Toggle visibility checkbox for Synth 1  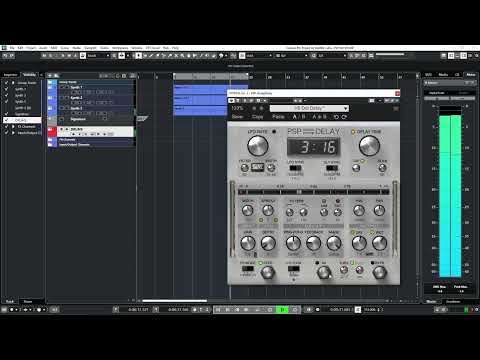coord(6,89)
